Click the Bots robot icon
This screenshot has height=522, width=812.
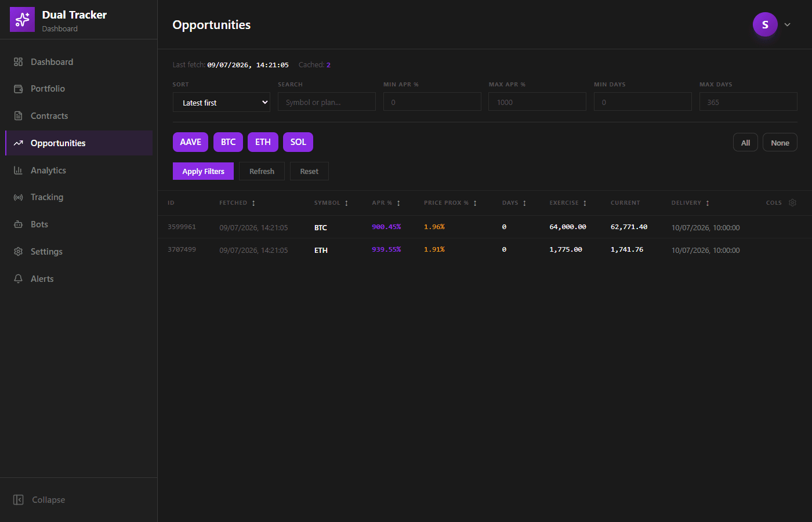[18, 224]
